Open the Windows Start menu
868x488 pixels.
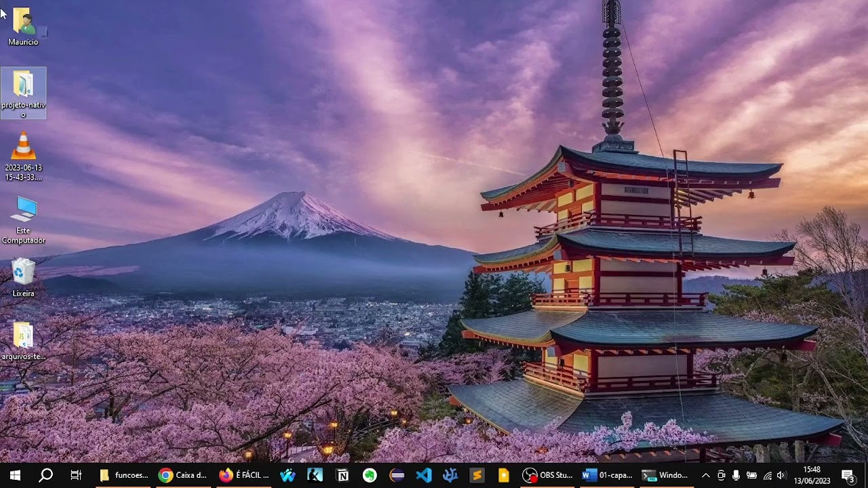pyautogui.click(x=15, y=475)
